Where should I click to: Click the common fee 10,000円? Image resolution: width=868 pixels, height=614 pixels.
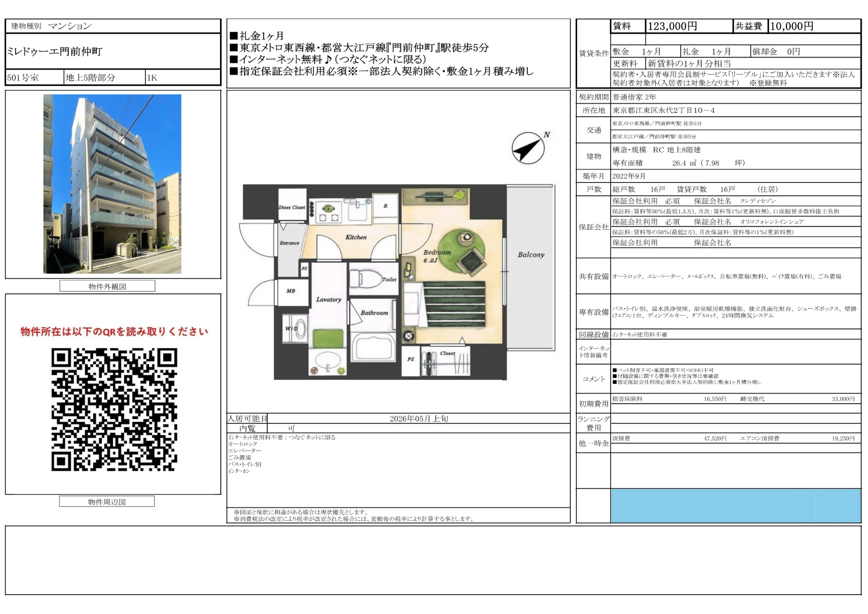(792, 26)
